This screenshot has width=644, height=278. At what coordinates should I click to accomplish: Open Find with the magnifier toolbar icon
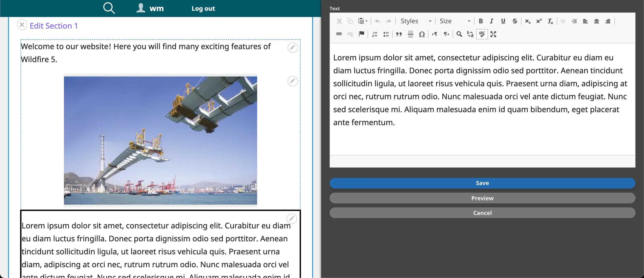[459, 34]
